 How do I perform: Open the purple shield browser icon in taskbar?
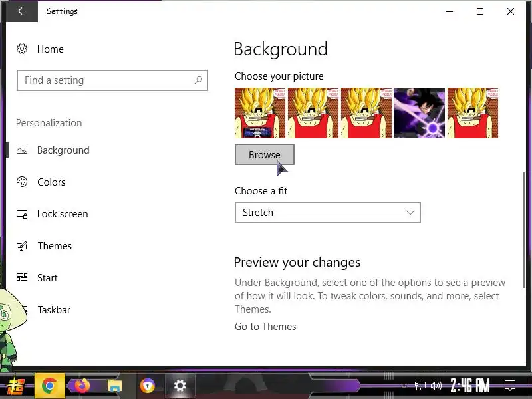click(148, 386)
